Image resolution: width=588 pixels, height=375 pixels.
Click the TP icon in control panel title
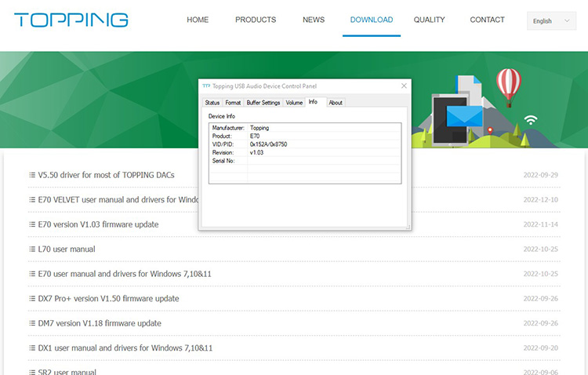click(x=206, y=86)
